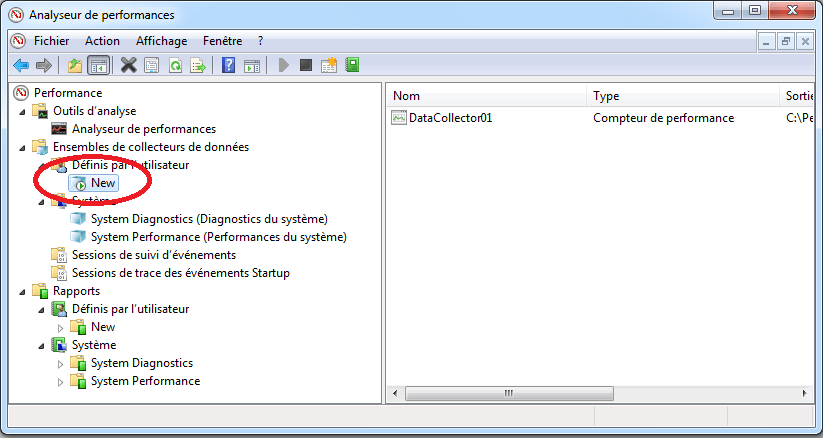Click the scrollbar left arrow

click(x=395, y=393)
